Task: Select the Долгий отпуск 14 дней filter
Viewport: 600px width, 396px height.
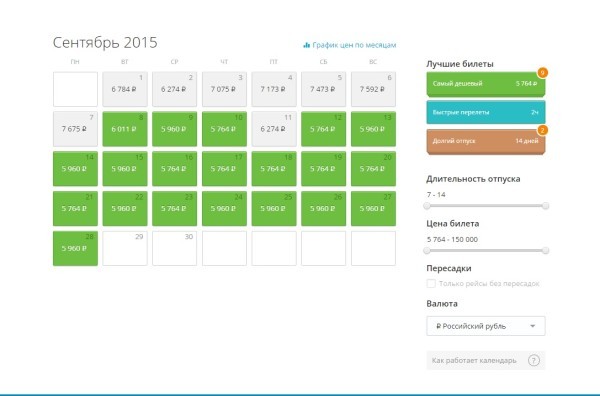Action: coord(486,141)
